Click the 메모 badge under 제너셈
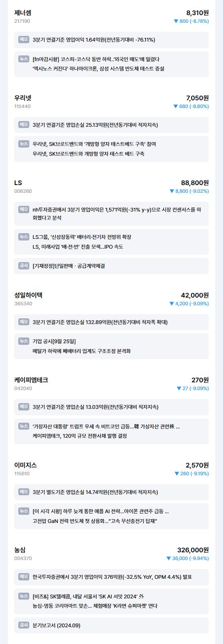Viewport: 223px width, 644px height. coord(24,40)
